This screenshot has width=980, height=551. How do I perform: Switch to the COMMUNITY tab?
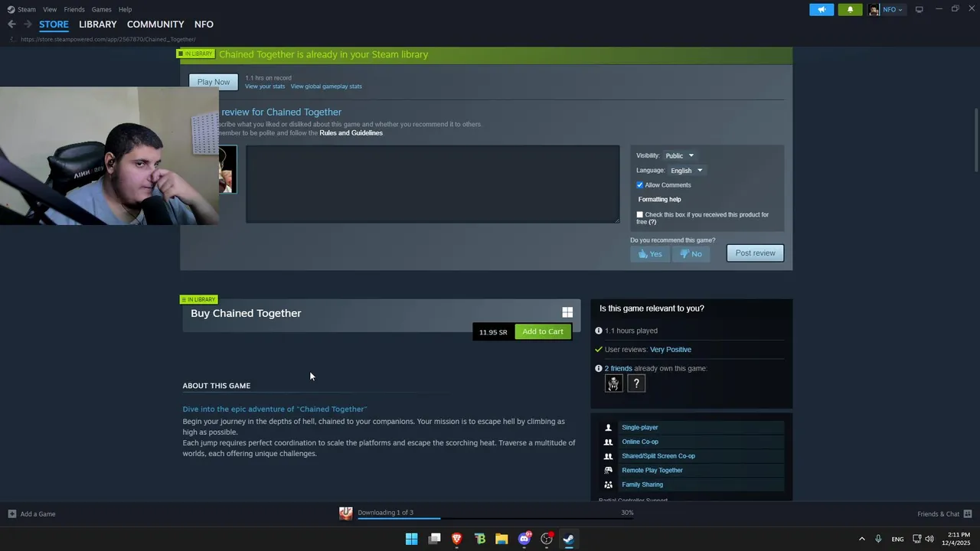click(155, 24)
